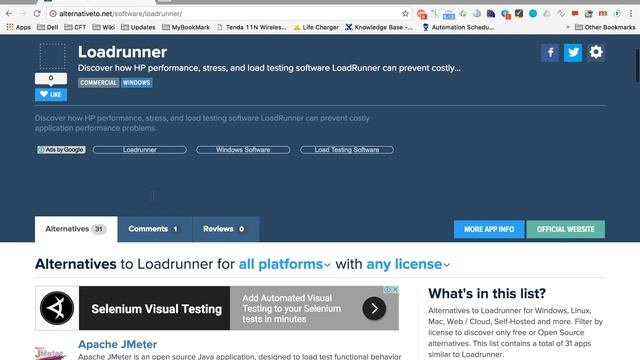Image resolution: width=640 pixels, height=360 pixels.
Task: Open Tenda 11N Wireless bookmark
Action: [x=251, y=27]
